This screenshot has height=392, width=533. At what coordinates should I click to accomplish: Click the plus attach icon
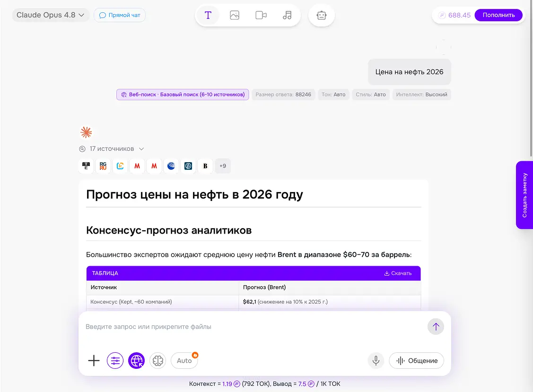coord(94,361)
